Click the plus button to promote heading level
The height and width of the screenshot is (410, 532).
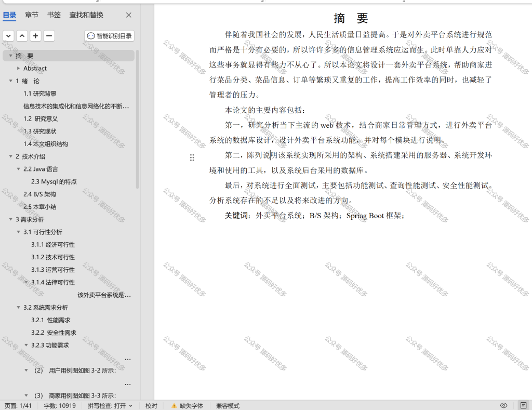pos(36,36)
